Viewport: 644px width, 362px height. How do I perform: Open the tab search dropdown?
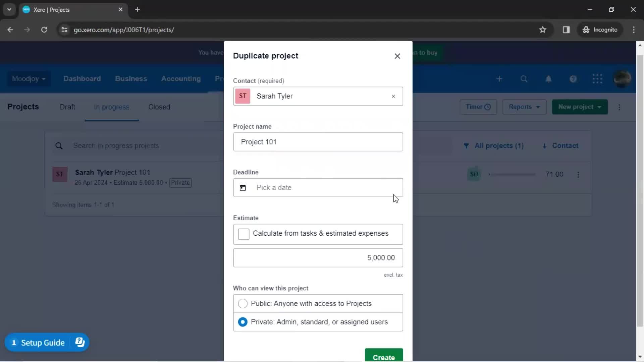click(x=9, y=10)
